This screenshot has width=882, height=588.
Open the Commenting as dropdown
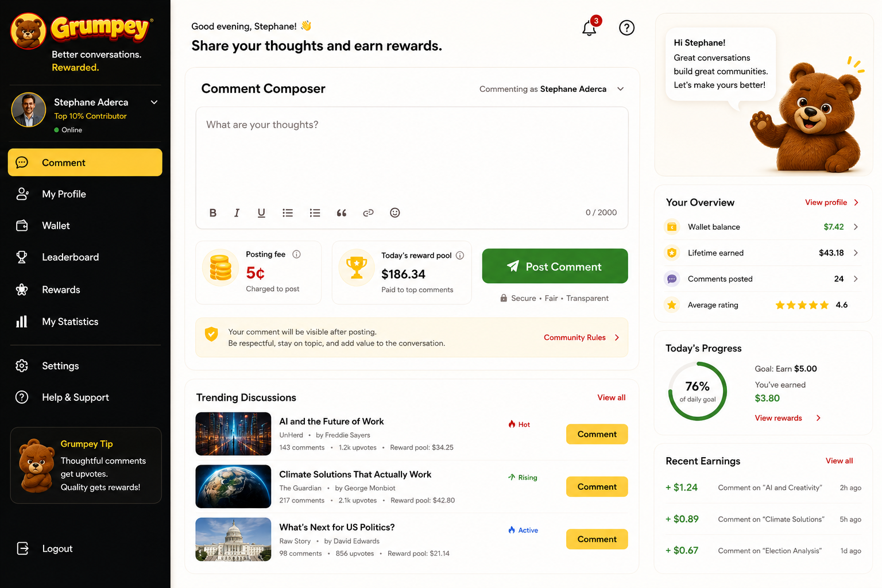[x=620, y=89]
